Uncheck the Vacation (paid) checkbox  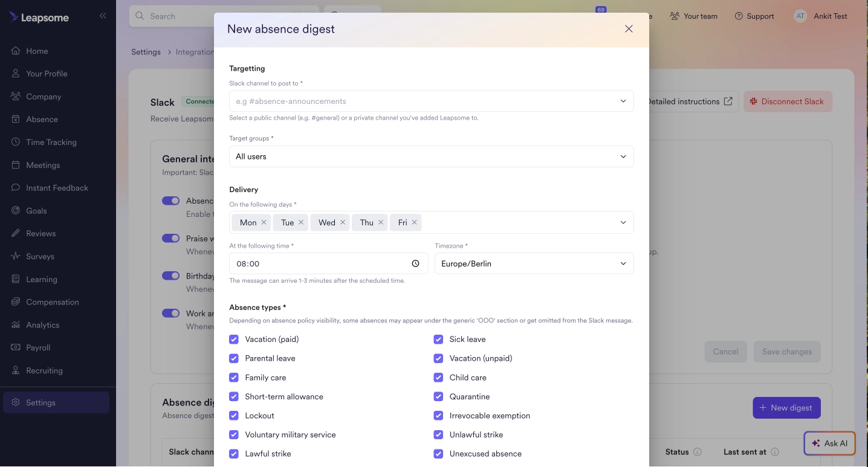click(234, 339)
